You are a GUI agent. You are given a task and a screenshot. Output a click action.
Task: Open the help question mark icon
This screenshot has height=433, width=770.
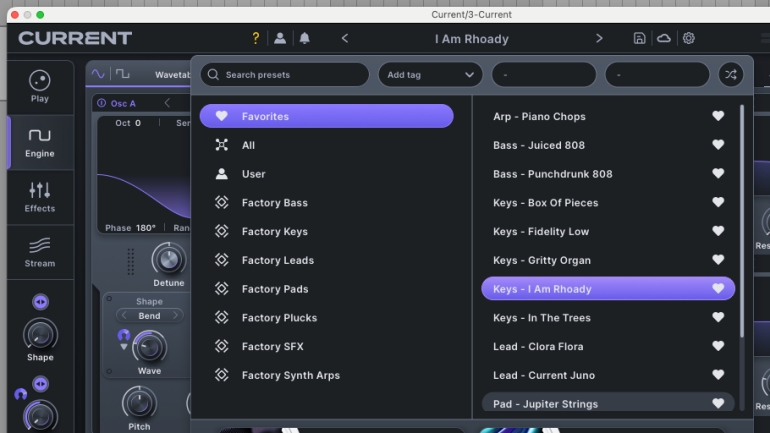[255, 38]
